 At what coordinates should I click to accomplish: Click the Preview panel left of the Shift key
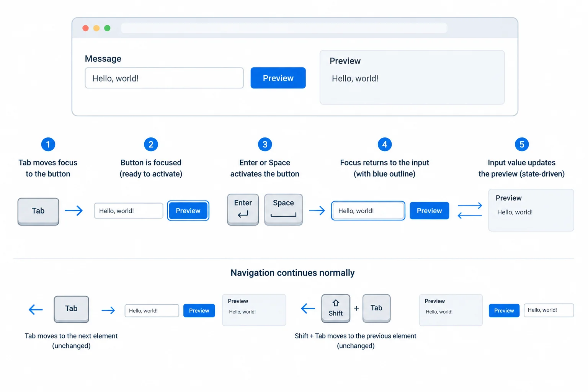point(254,310)
